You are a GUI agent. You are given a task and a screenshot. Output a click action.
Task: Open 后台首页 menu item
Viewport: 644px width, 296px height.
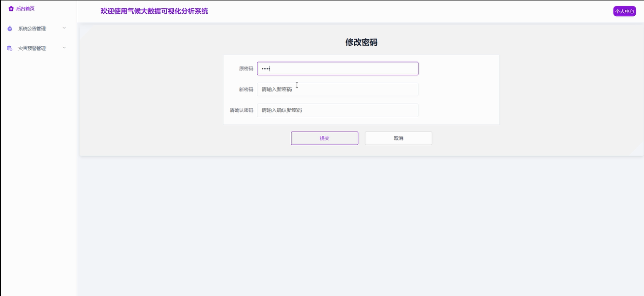coord(25,9)
